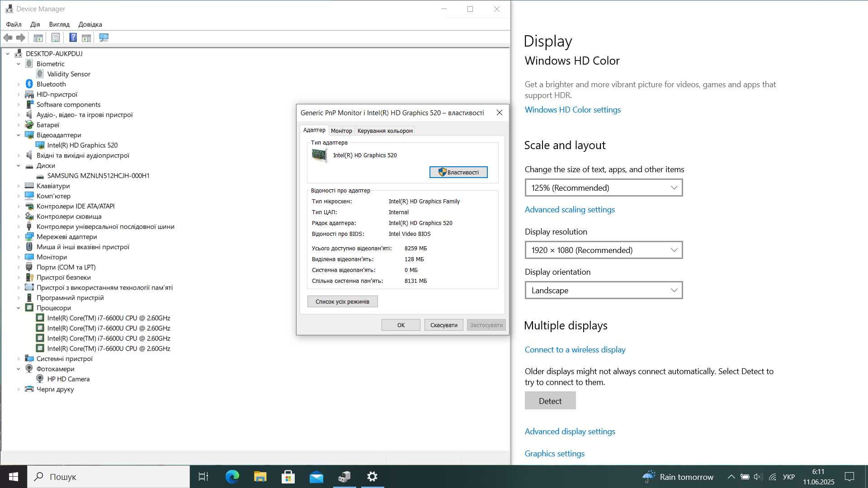
Task: Launch Microsoft Edge from the taskbar
Action: point(232,476)
